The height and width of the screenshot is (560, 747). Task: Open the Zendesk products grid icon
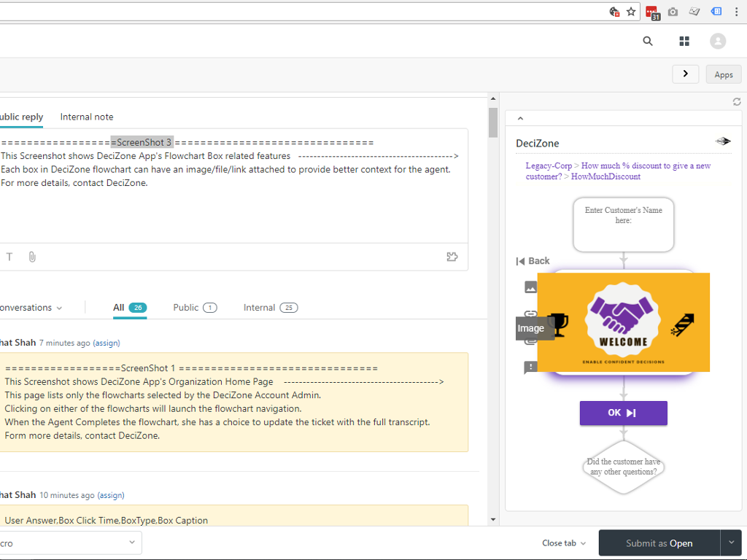tap(684, 42)
